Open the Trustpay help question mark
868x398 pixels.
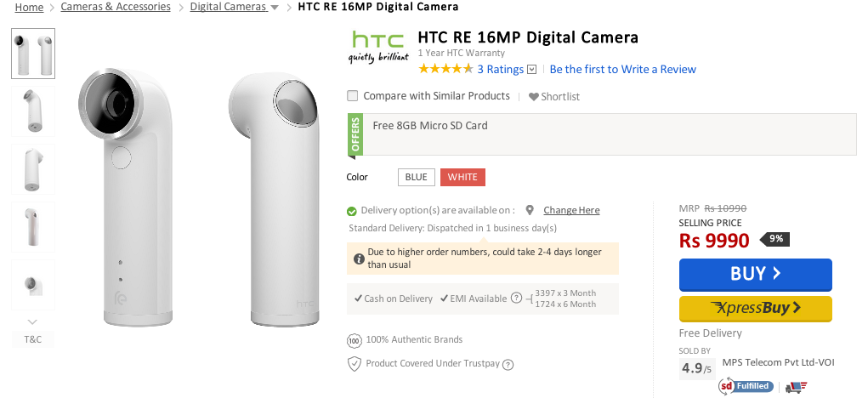[x=508, y=365]
